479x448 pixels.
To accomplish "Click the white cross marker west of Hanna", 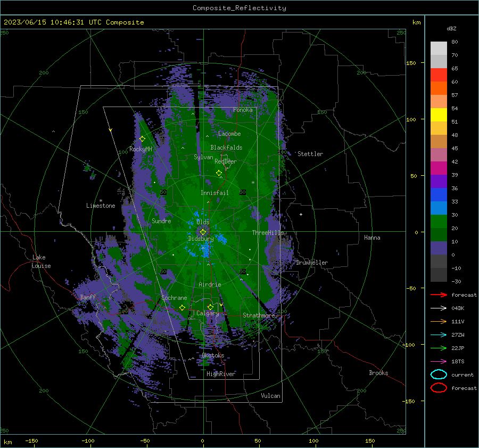I will click(x=301, y=214).
